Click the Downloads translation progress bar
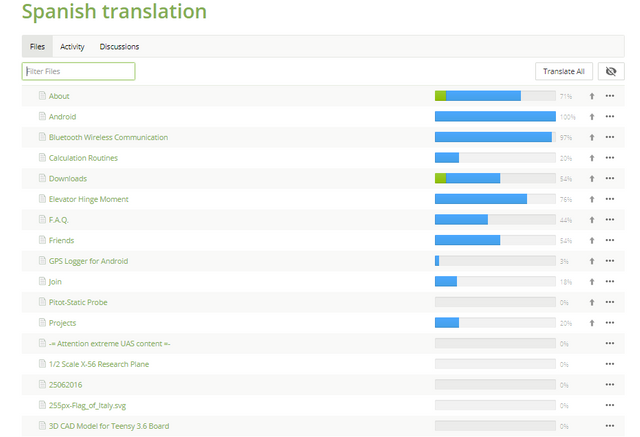This screenshot has width=640, height=437. pos(495,179)
